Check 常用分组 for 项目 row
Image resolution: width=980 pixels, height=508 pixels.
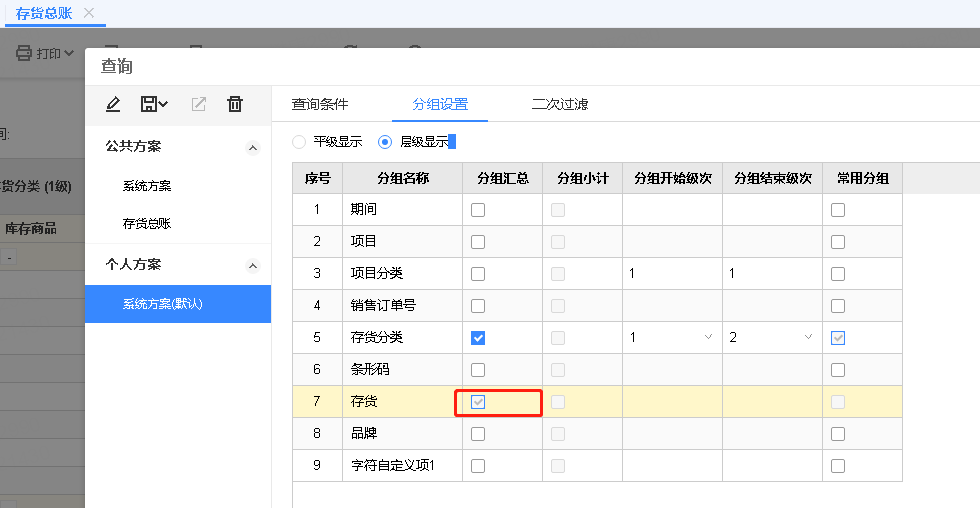tap(838, 242)
